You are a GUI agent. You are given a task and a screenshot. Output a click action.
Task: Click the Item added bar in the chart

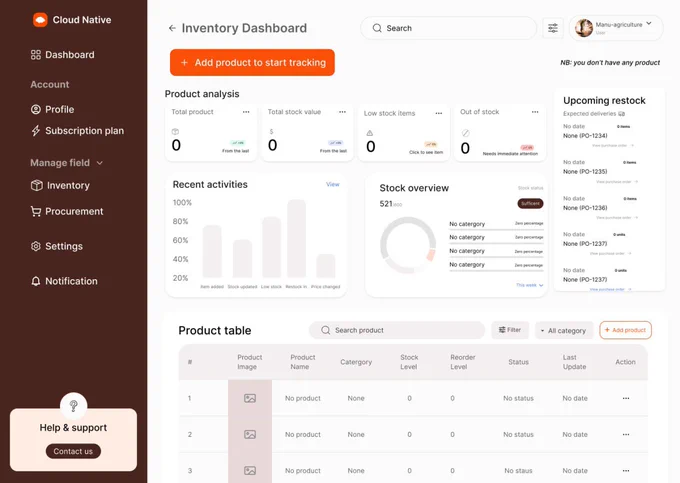[x=212, y=251]
